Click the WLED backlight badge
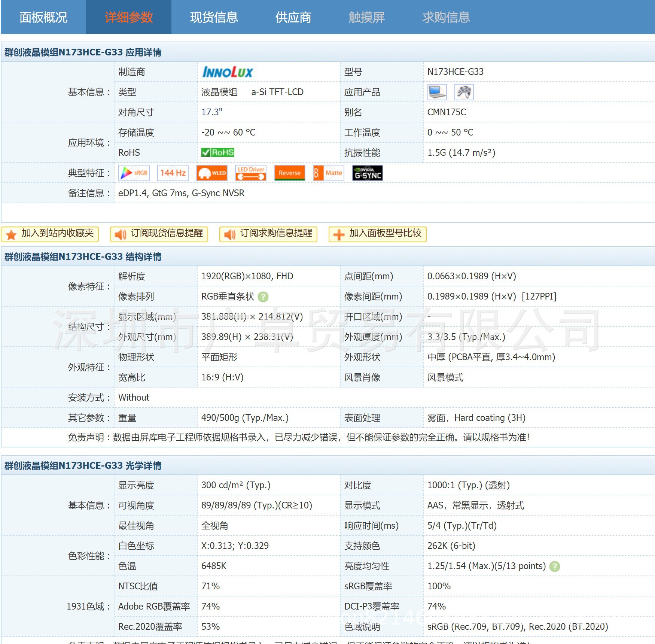This screenshot has height=644, width=655. (212, 173)
